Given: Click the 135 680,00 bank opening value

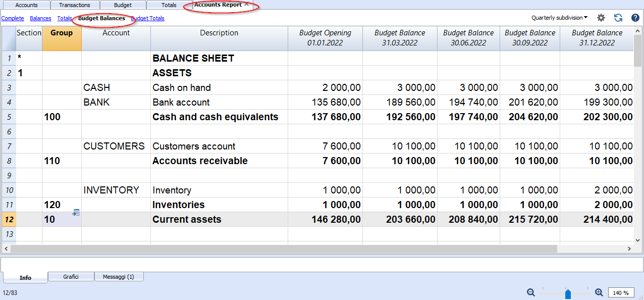Looking at the screenshot, I should tap(325, 103).
